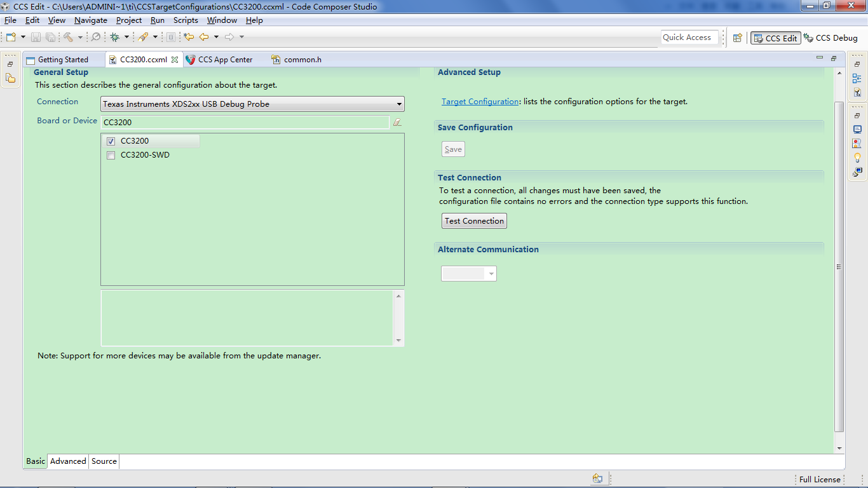Viewport: 868px width, 488px height.
Task: Open the Console view icon in right trim
Action: click(857, 130)
